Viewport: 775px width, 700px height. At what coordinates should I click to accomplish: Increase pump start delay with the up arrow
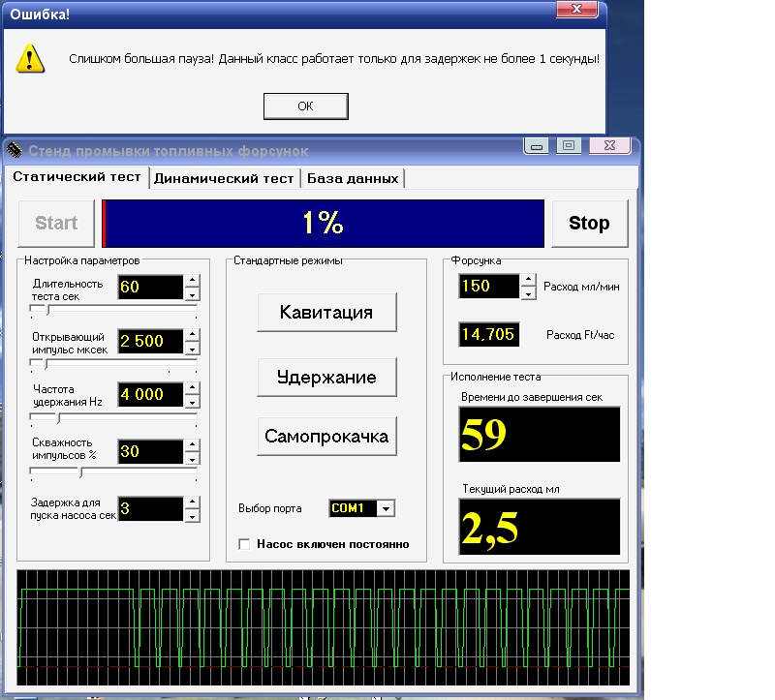coord(192,502)
